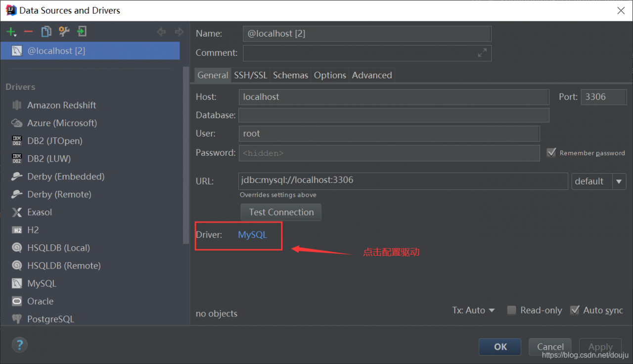Select the Azure (Microsoft) driver name

point(62,123)
